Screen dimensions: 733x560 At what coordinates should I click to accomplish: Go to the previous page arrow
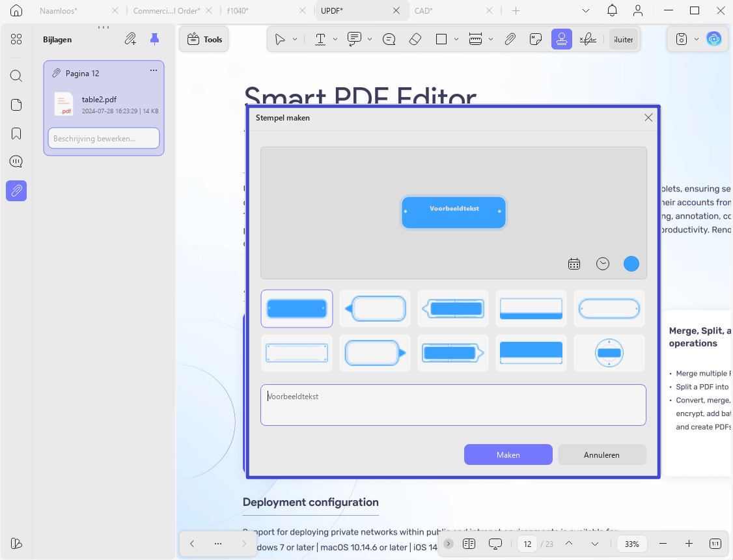tap(569, 544)
